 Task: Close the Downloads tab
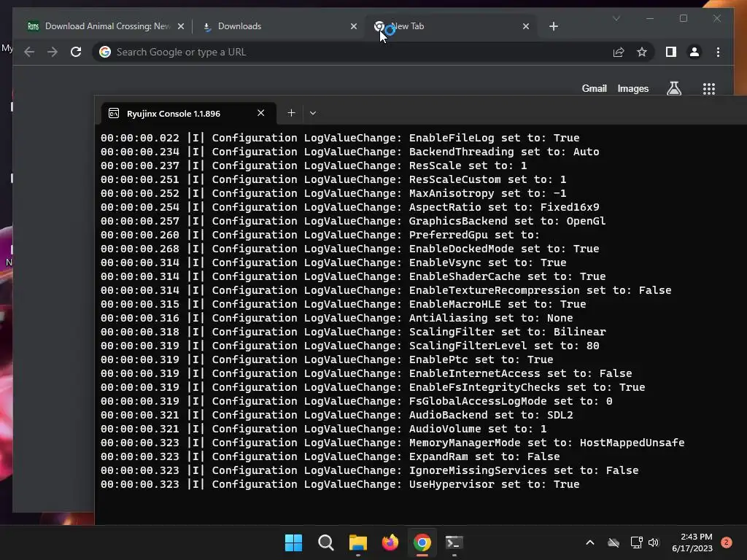[354, 26]
